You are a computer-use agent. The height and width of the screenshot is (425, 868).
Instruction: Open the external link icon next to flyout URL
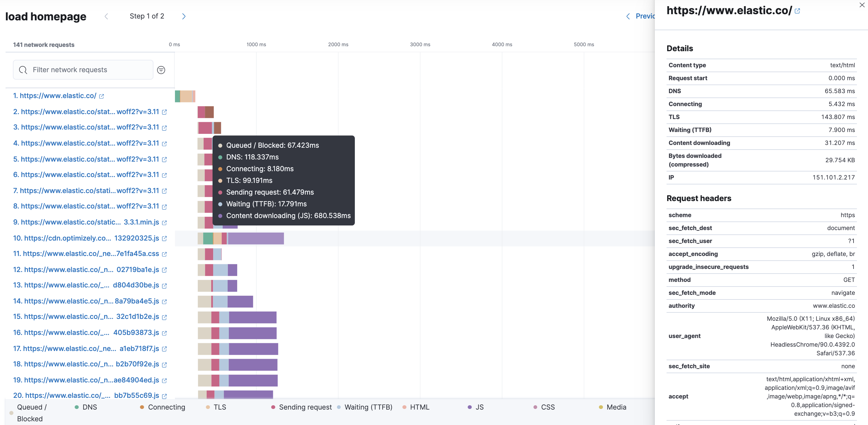point(797,11)
